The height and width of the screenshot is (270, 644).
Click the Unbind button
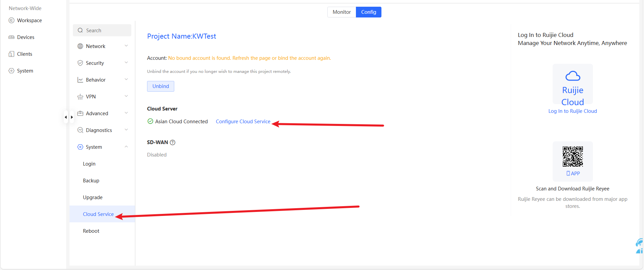point(160,86)
